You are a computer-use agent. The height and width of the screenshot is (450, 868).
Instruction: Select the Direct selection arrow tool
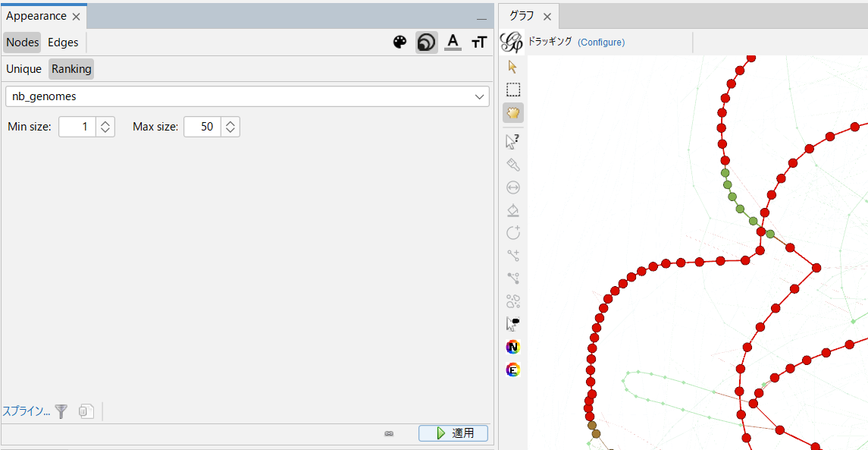coord(513,141)
